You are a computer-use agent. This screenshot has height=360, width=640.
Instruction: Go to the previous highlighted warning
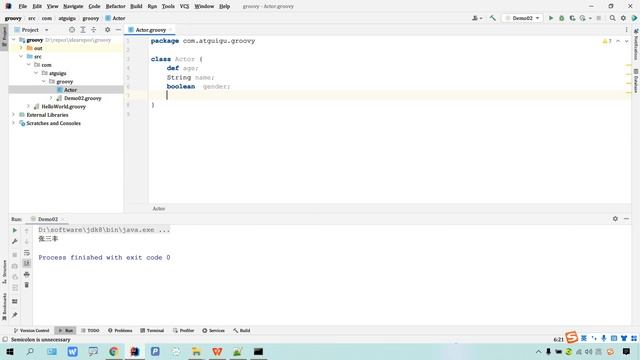pyautogui.click(x=618, y=41)
